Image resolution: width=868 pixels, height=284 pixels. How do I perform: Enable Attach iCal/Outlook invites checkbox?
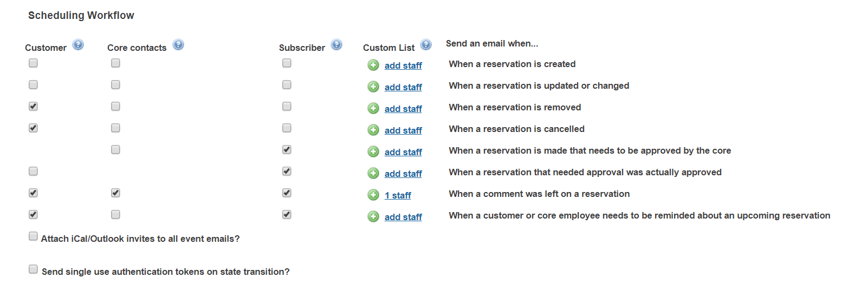[33, 236]
